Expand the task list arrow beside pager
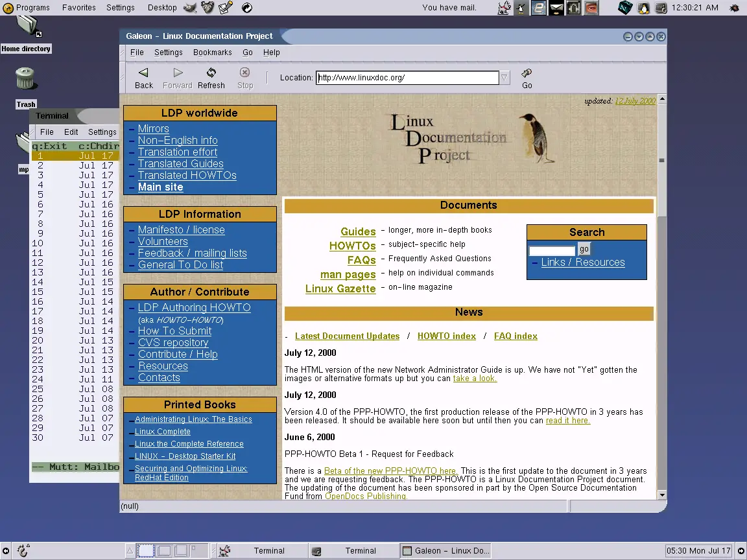Viewport: 747px width, 560px height. coord(130,551)
